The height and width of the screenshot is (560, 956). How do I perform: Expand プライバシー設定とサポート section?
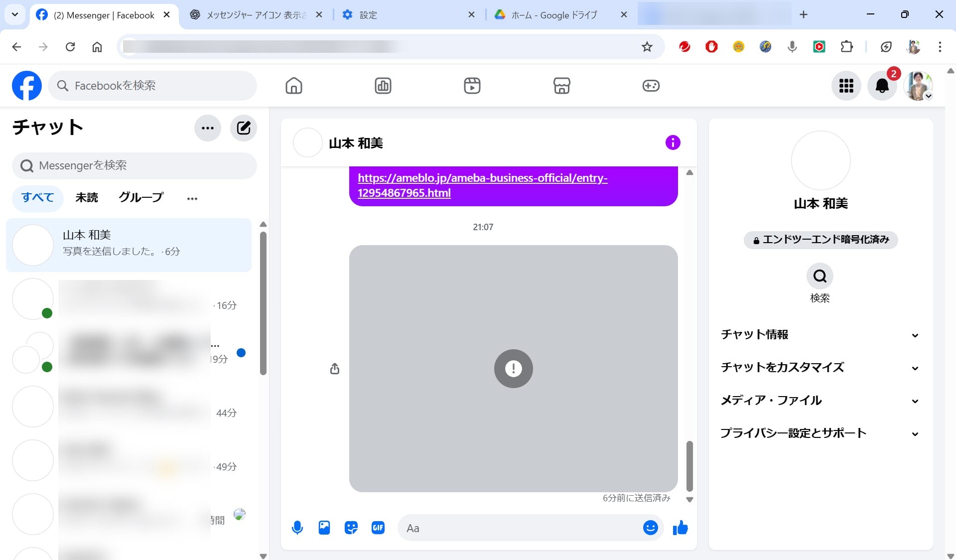point(819,433)
